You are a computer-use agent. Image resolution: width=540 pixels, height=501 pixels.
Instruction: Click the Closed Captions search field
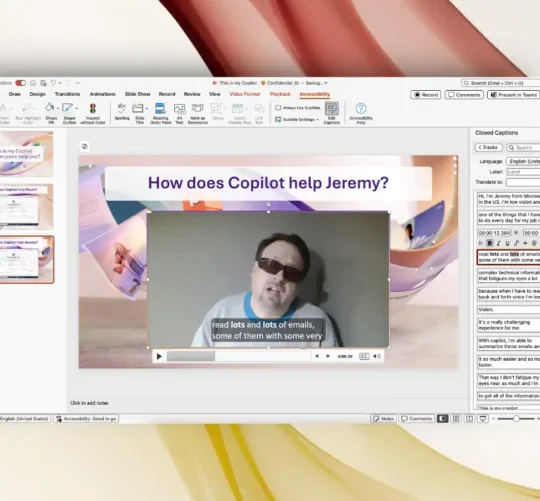pyautogui.click(x=523, y=147)
